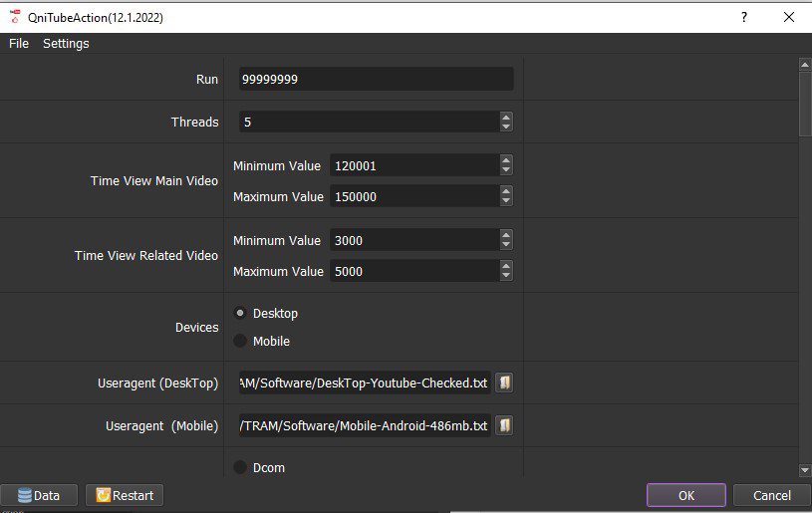
Task: Increase the Threads value with up arrow
Action: pos(506,117)
